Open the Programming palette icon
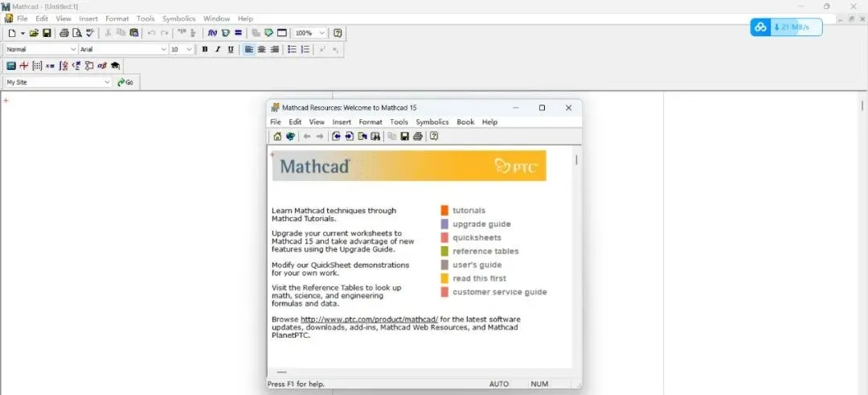The height and width of the screenshot is (395, 868). [x=89, y=66]
